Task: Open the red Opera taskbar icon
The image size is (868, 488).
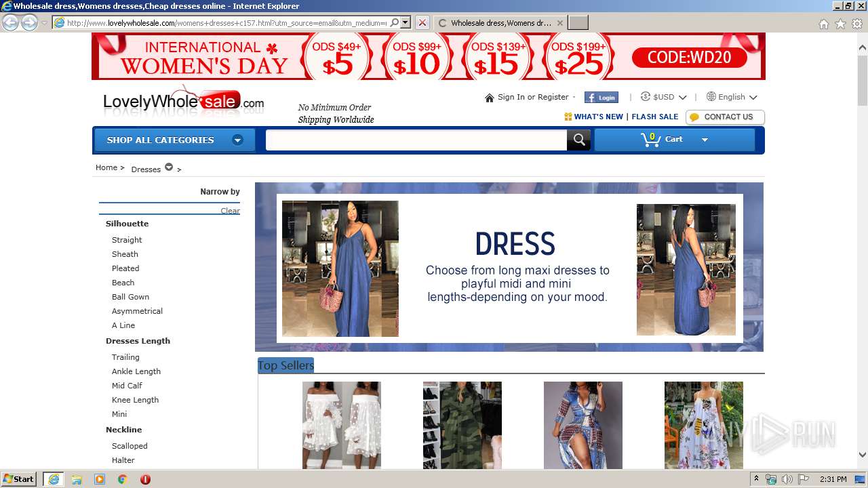Action: pyautogui.click(x=145, y=479)
